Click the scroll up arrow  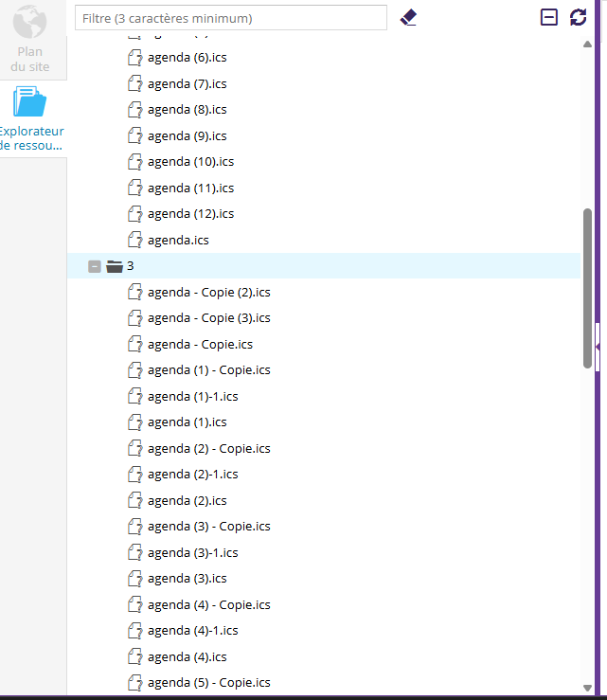point(587,44)
